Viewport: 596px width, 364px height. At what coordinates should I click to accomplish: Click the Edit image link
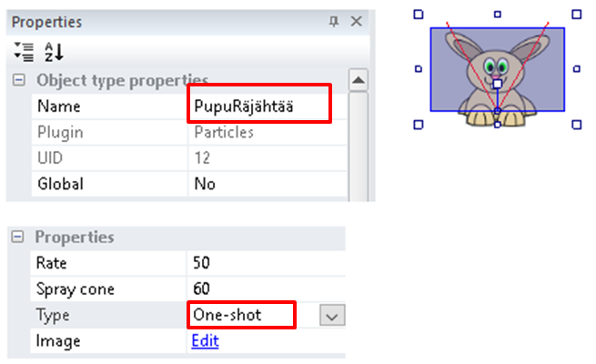click(206, 341)
